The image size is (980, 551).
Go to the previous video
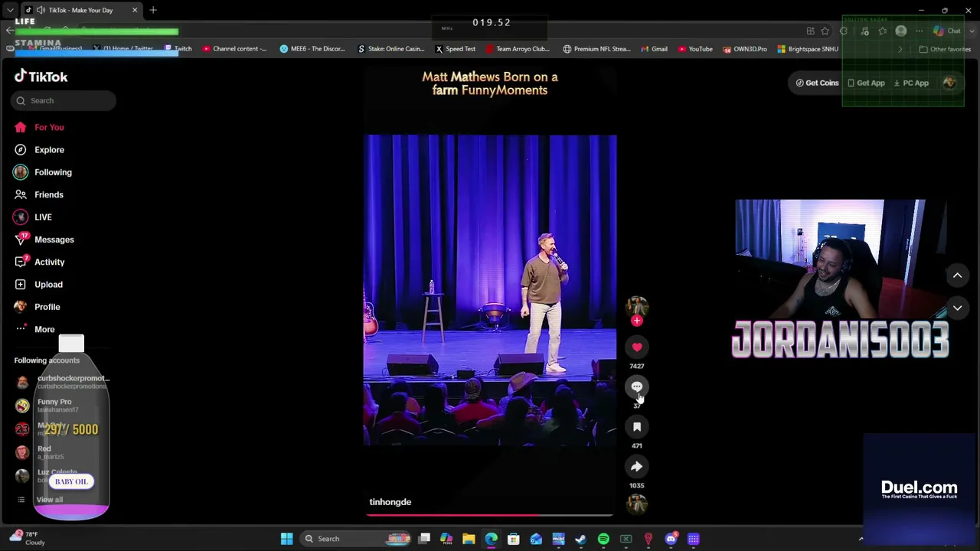957,275
